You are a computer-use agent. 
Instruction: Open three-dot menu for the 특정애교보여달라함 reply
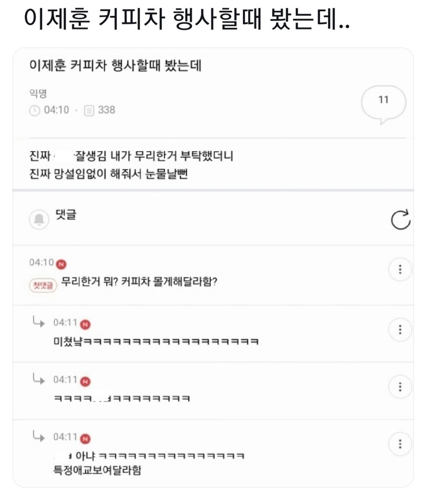(400, 444)
